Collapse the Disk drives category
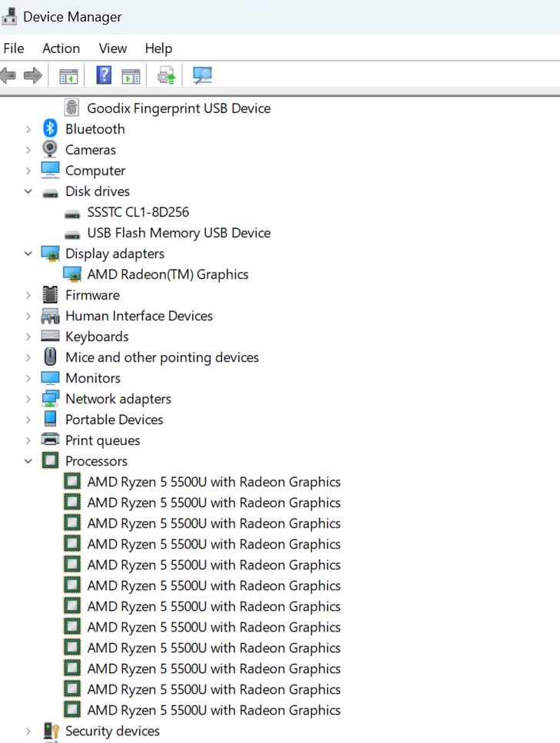560x743 pixels. [28, 191]
